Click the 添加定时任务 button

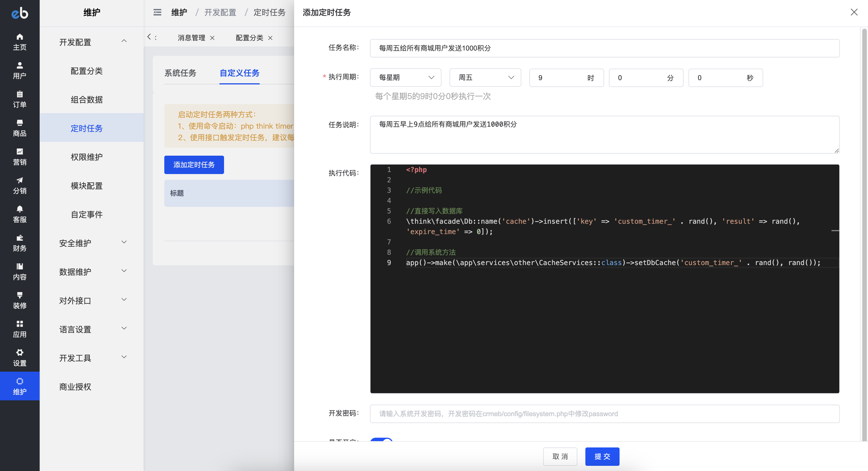pos(194,164)
